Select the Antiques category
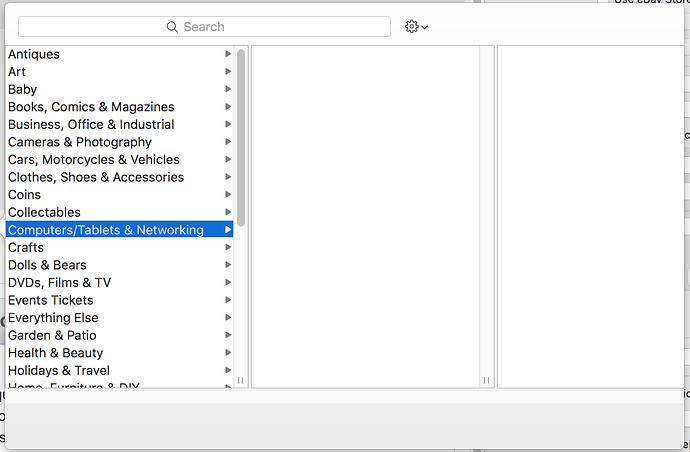 coord(119,54)
